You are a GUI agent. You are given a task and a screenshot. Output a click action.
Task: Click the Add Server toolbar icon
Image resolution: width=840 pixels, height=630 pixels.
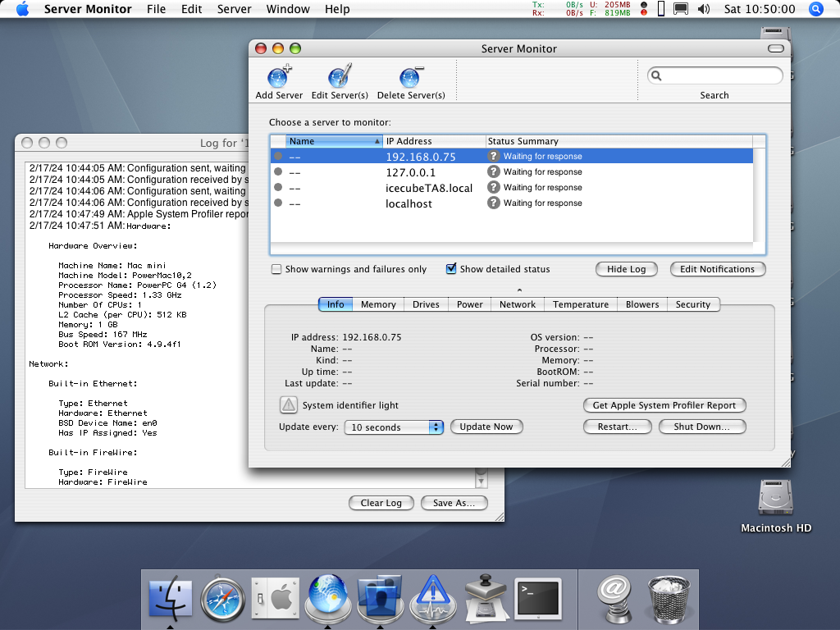tap(279, 77)
